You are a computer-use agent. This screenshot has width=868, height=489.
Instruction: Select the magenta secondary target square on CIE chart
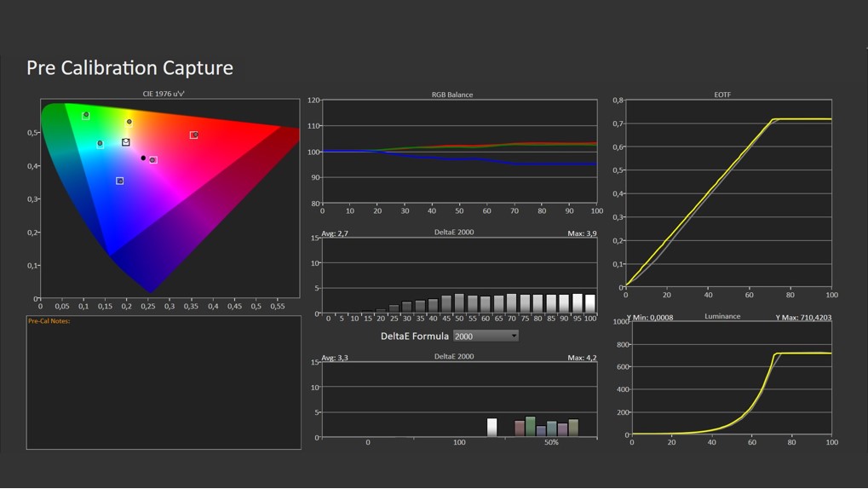[x=153, y=160]
